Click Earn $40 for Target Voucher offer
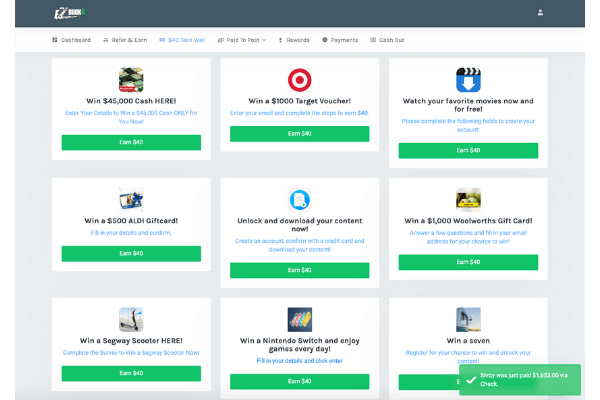 click(300, 134)
